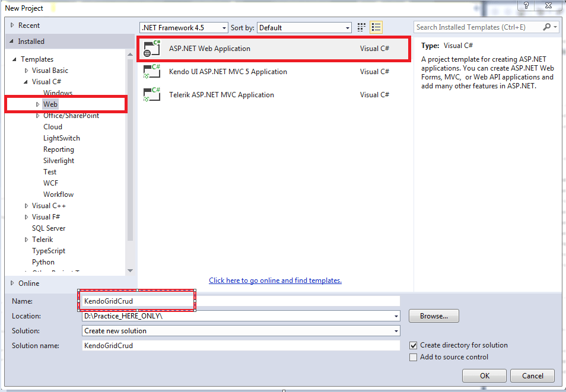Viewport: 566px width, 392px height.
Task: Collapse the Templates tree node
Action: click(x=14, y=59)
